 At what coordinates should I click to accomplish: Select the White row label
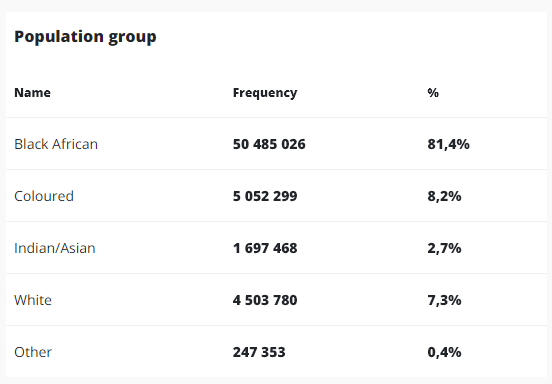pyautogui.click(x=33, y=300)
